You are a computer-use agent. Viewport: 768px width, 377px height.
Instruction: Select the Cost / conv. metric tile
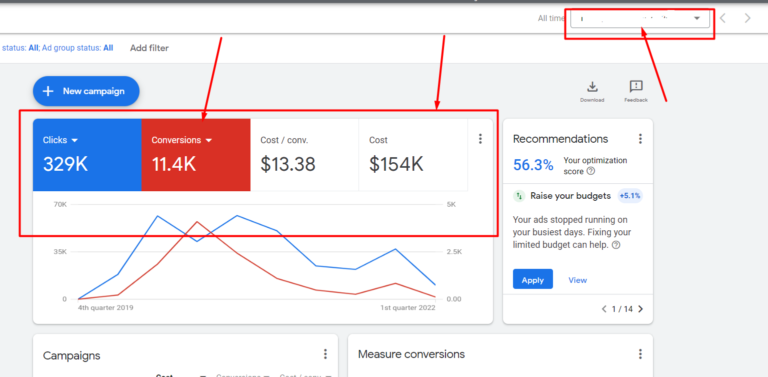click(304, 155)
